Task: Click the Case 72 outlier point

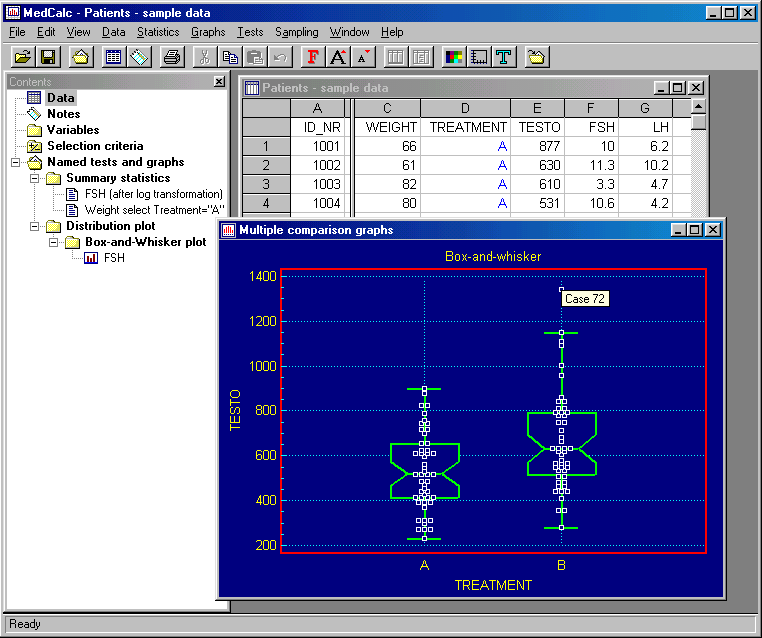Action: click(x=561, y=289)
